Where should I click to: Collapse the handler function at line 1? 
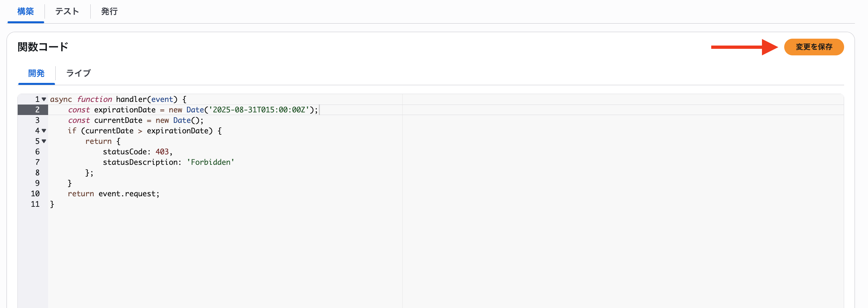(x=44, y=99)
